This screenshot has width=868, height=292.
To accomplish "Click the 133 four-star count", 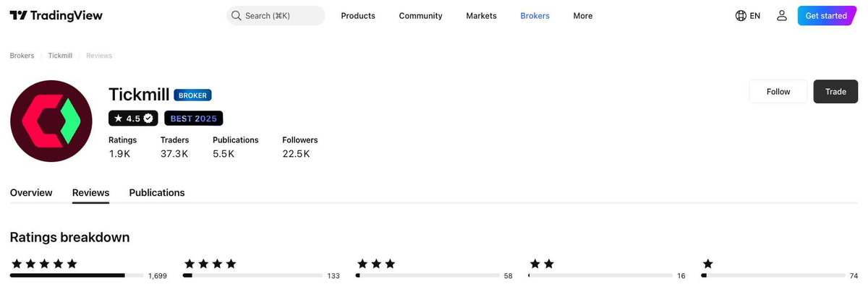I will tap(333, 276).
